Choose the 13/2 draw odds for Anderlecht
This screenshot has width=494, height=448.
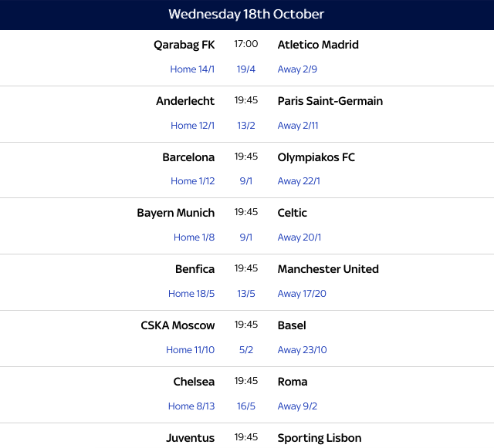(246, 126)
